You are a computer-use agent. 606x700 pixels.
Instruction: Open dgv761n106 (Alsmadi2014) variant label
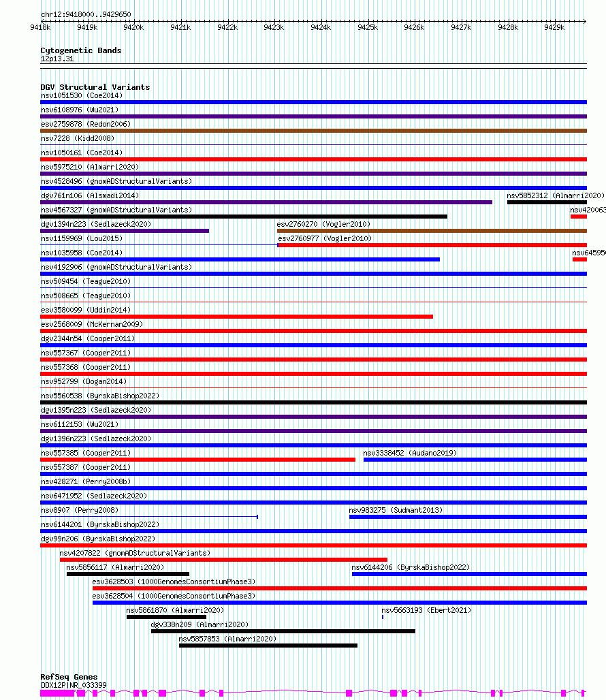90,195
